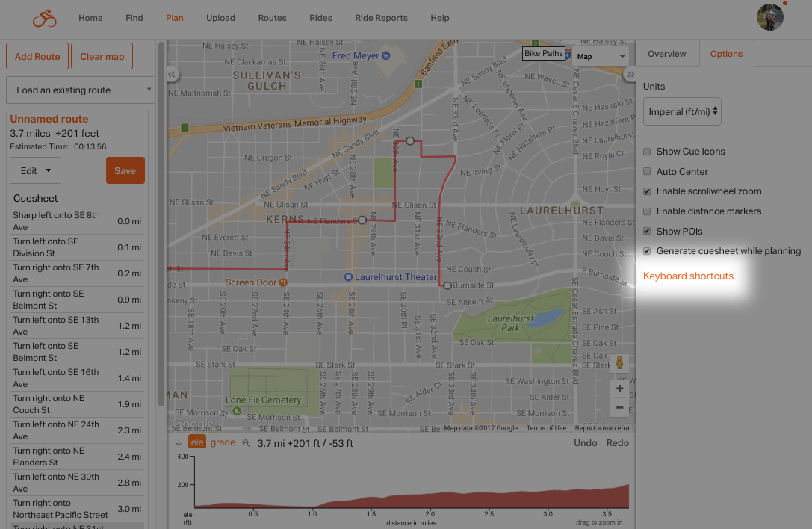Open the map Terms of Use link
The width and height of the screenshot is (812, 529).
coord(546,428)
